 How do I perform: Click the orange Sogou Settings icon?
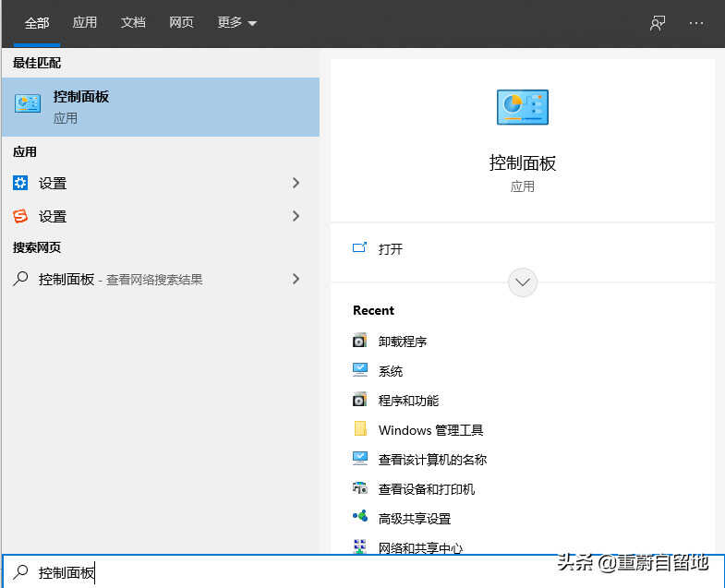click(x=20, y=216)
